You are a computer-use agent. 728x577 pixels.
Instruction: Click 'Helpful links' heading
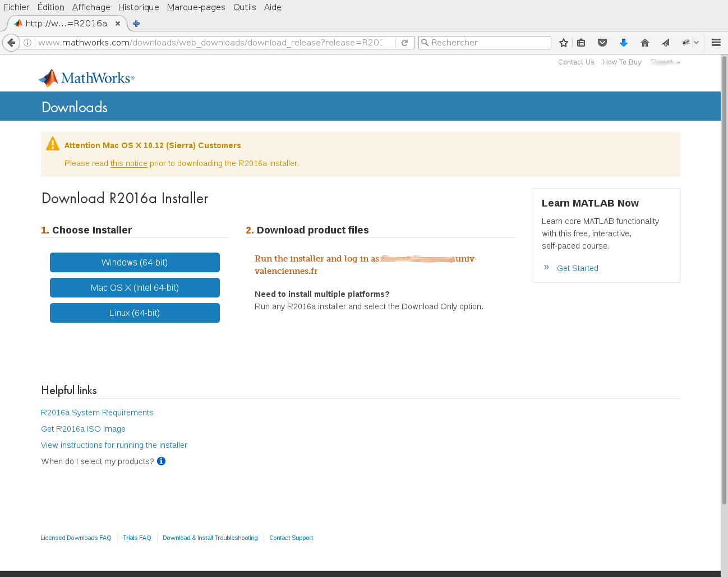tap(69, 390)
